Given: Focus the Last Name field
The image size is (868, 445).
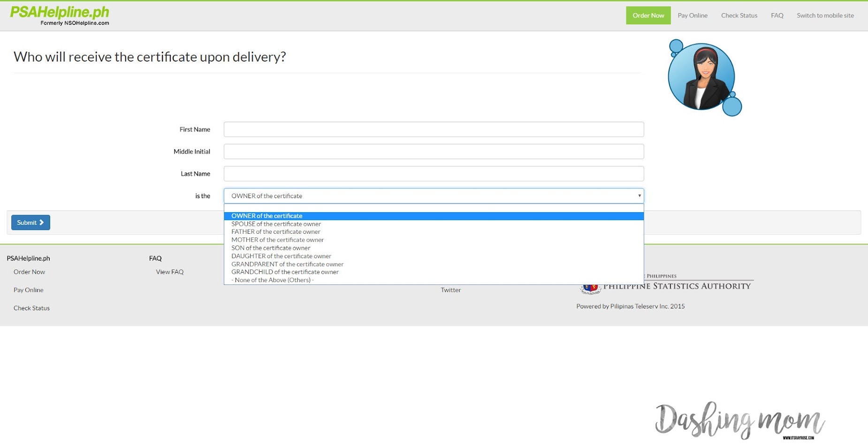Looking at the screenshot, I should 434,174.
